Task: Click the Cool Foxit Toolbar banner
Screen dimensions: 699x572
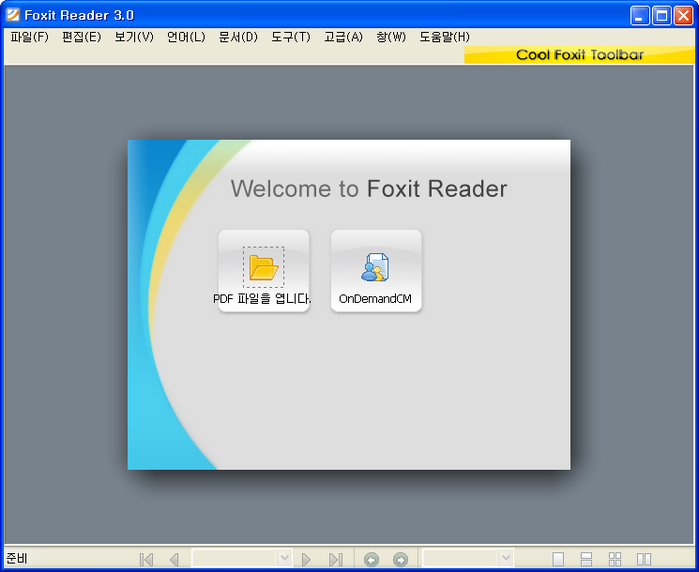Action: coord(579,55)
